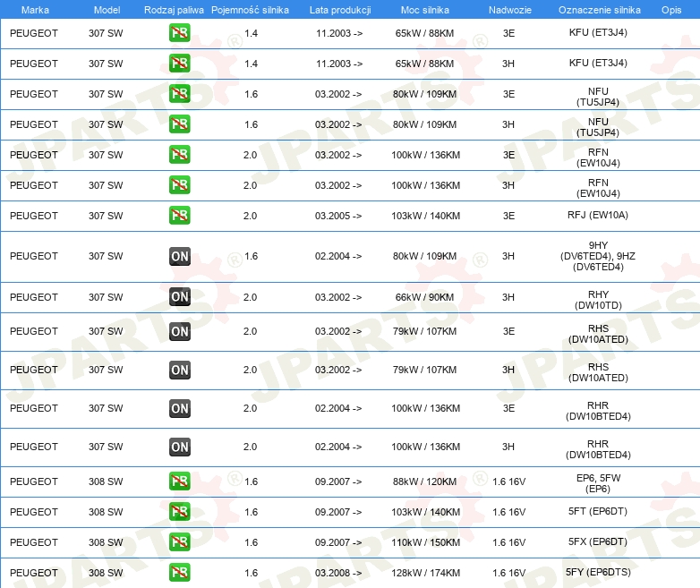Select the petrol icon in the 308 SW EP6, 5FW row
This screenshot has height=588, width=700.
tap(179, 481)
